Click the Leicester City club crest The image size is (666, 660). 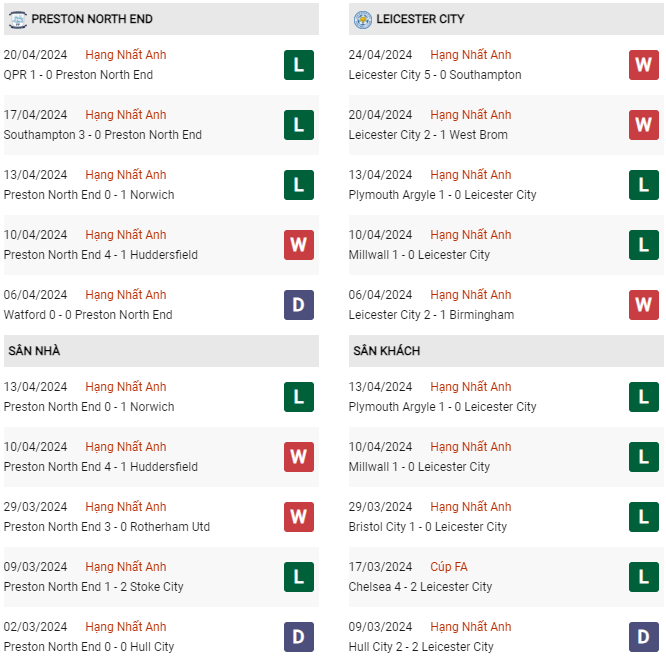[362, 19]
